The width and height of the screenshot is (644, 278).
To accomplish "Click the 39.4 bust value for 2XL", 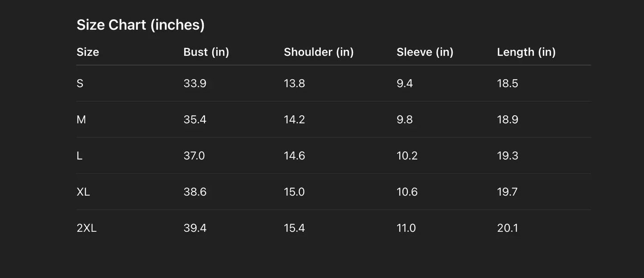I will click(195, 228).
